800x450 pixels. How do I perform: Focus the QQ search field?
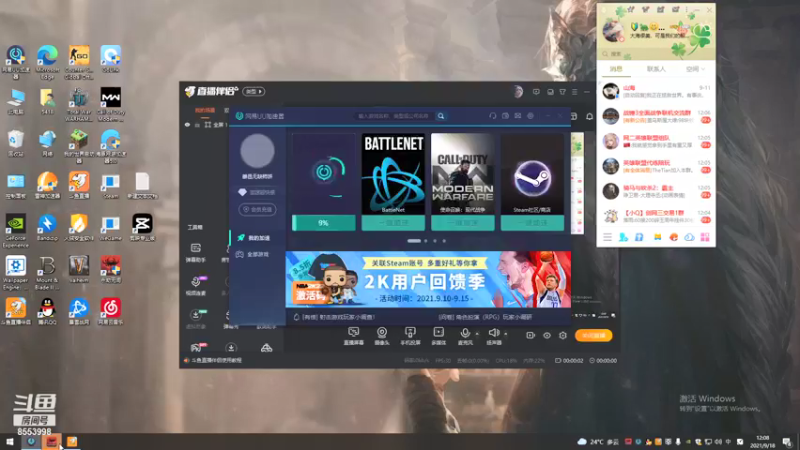coord(656,54)
